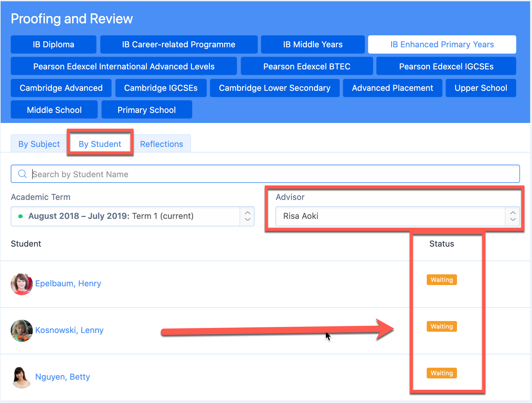Click the Status column header
Viewport: 532px width, 403px height.
click(x=442, y=244)
